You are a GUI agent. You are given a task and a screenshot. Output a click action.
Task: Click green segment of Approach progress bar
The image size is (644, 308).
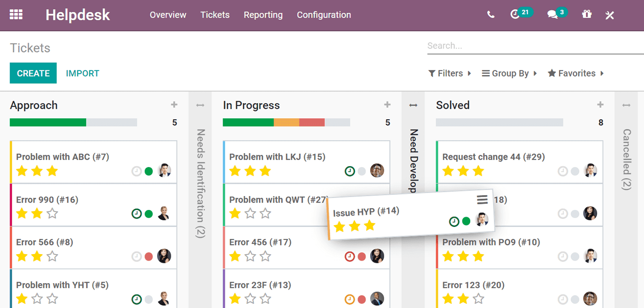(x=48, y=122)
